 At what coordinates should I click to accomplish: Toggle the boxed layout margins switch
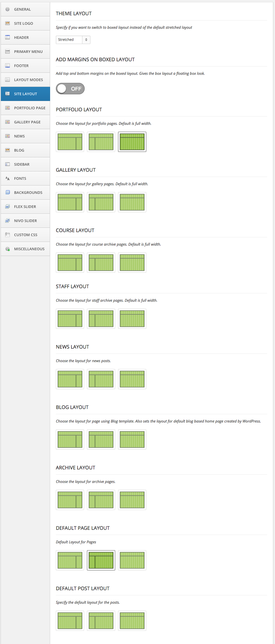[x=70, y=89]
